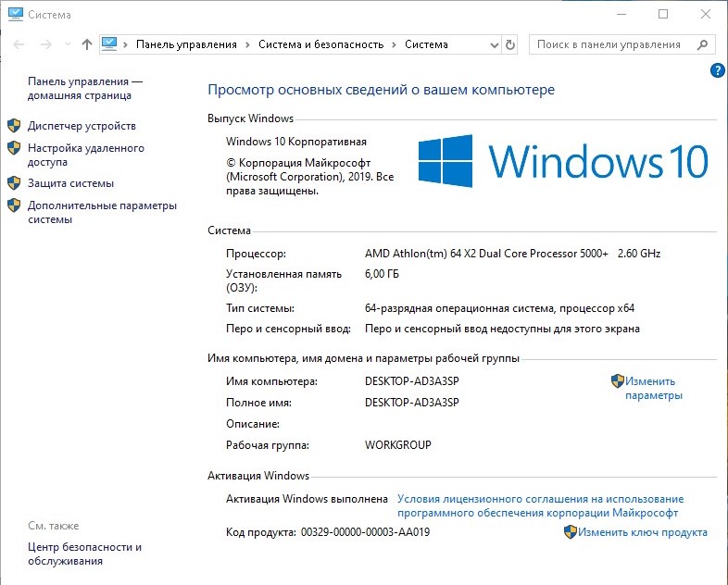Expand chevron after Система и безопасность

[x=394, y=44]
